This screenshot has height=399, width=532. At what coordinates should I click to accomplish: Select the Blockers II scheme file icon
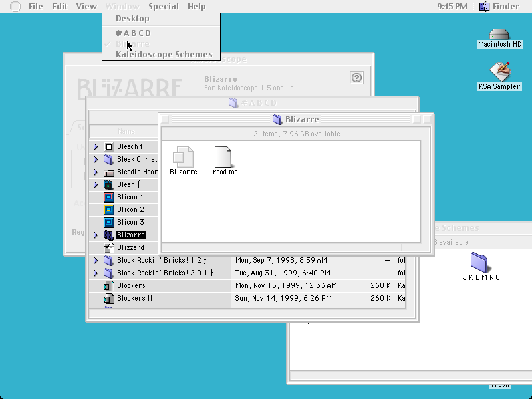click(108, 298)
